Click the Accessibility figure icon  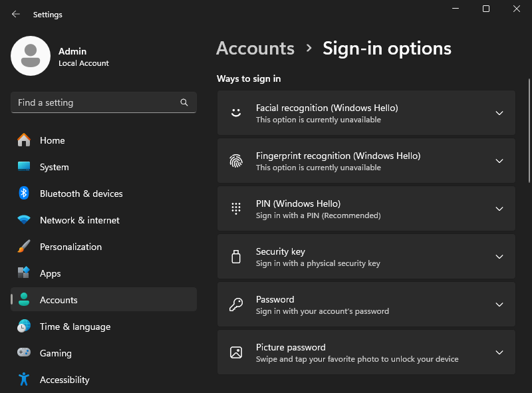[x=24, y=379]
